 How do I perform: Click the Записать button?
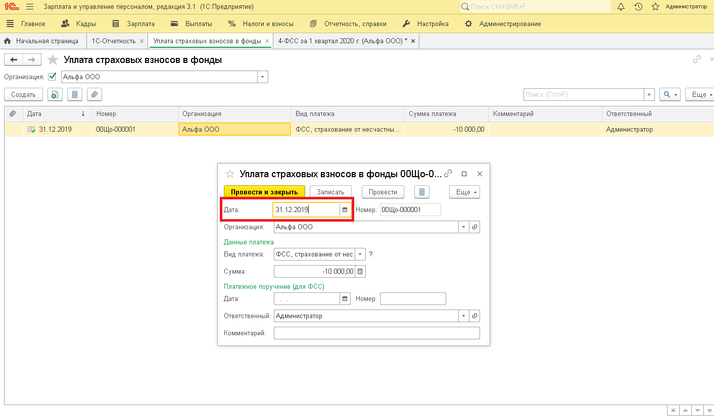point(333,191)
